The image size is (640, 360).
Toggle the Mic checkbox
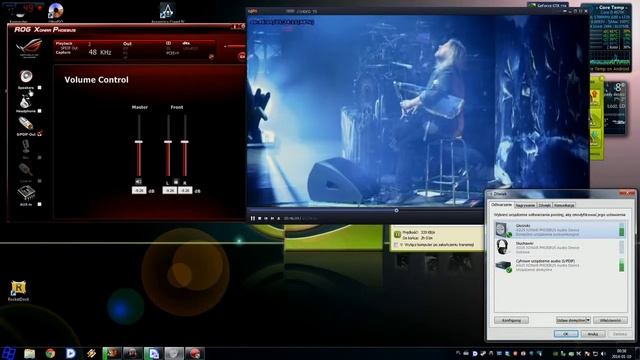[40, 158]
